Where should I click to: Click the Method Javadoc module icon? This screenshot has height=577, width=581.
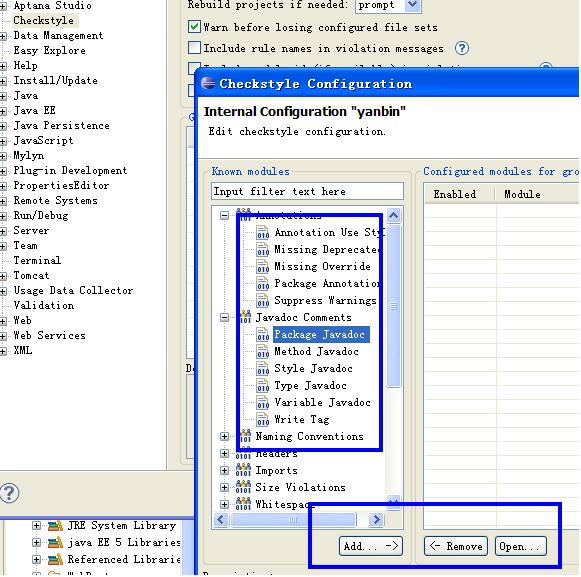[262, 352]
